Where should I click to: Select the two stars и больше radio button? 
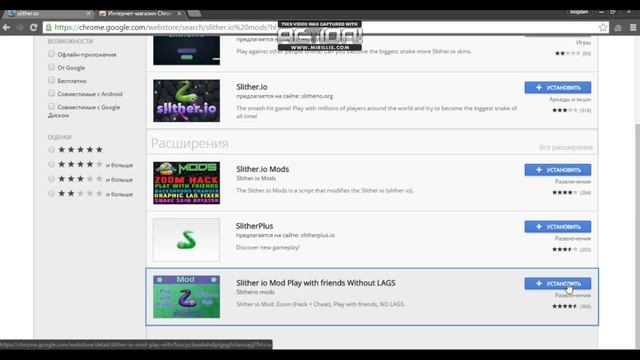pyautogui.click(x=51, y=193)
